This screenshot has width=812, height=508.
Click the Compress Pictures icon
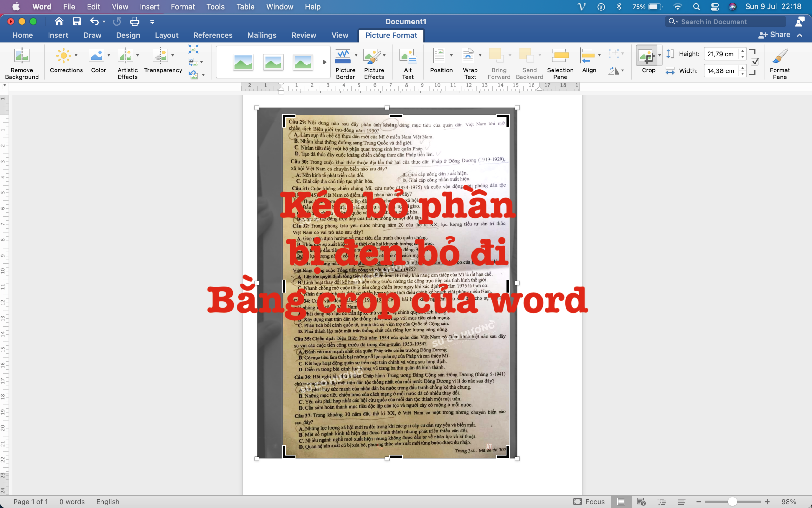[193, 49]
